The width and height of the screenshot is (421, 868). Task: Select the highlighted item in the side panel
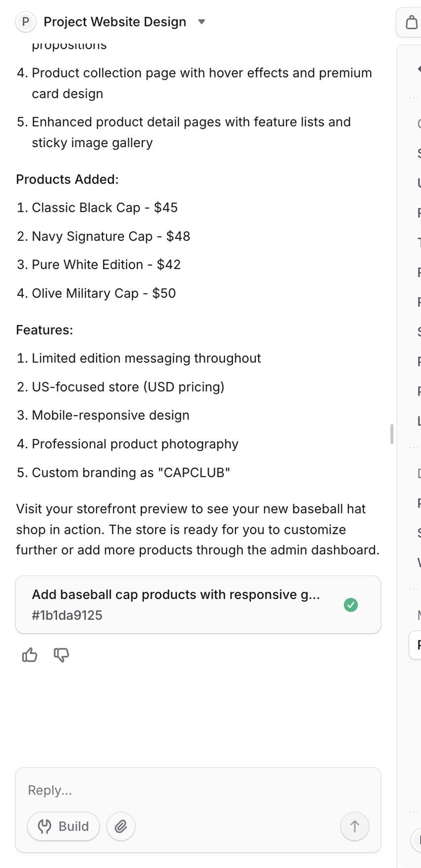[416, 645]
